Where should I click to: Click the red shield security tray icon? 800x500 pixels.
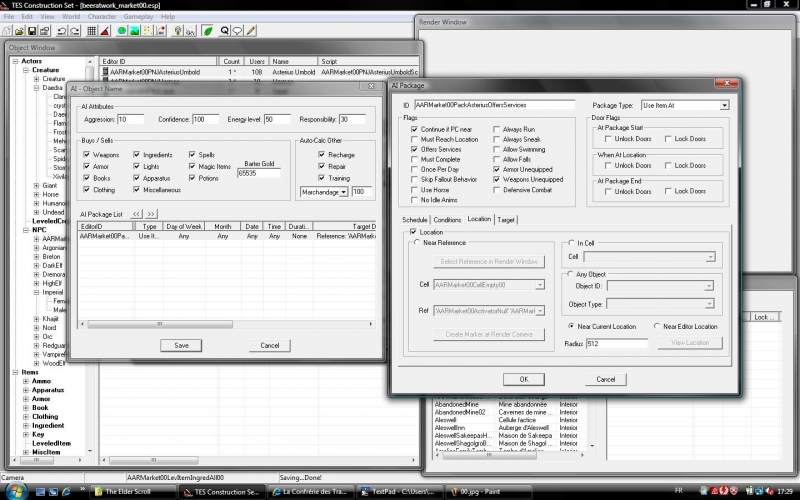click(x=734, y=491)
